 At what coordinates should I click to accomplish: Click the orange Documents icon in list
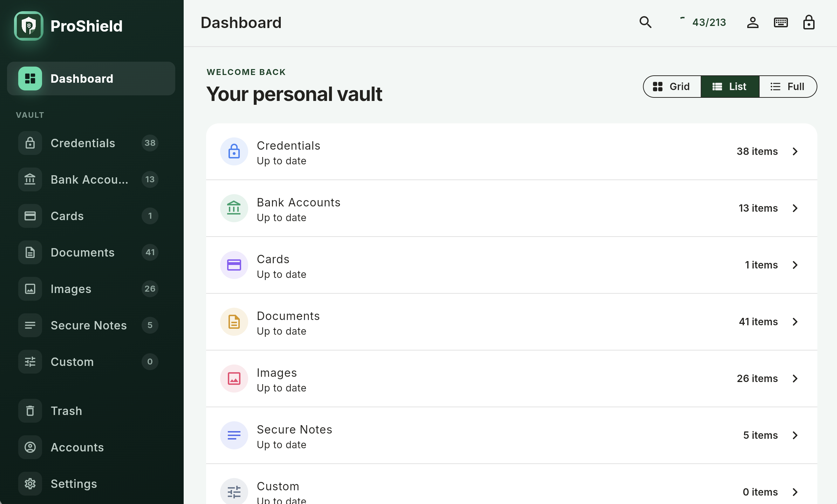click(234, 322)
